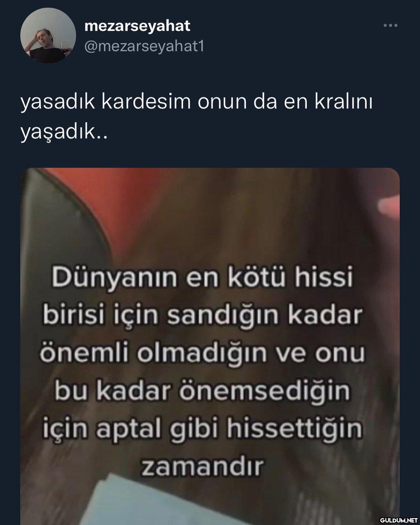
Task: Open the mezarseyahat profile avatar
Action: [48, 35]
